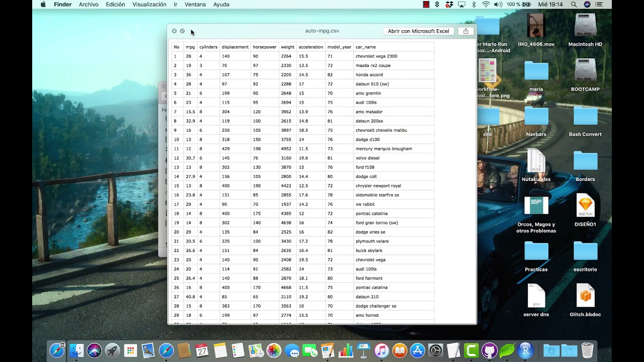Open Notification Center in menu bar
The height and width of the screenshot is (362, 644).
599,5
